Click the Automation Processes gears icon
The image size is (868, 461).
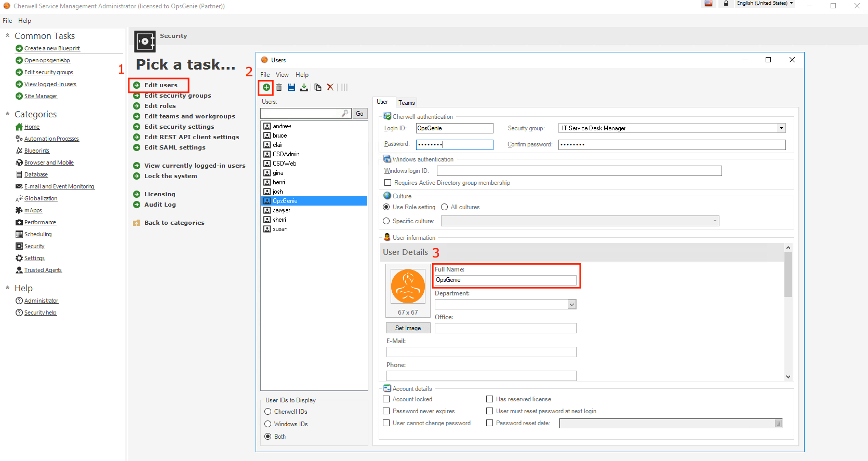click(x=19, y=139)
